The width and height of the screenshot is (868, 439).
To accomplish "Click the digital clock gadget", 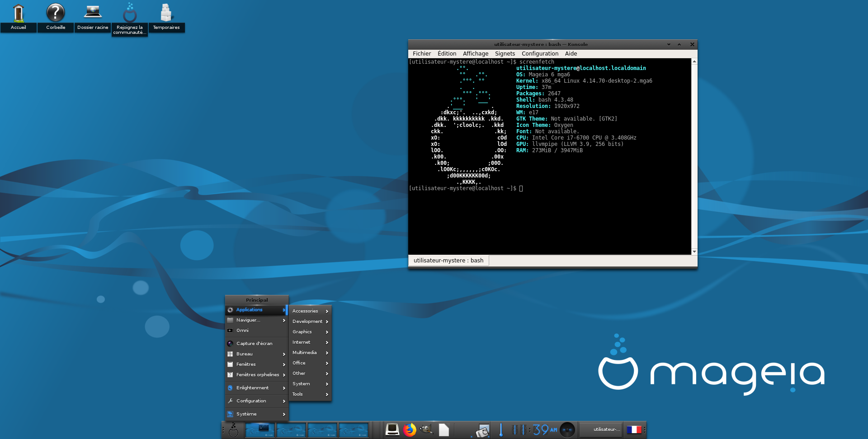I will (534, 430).
